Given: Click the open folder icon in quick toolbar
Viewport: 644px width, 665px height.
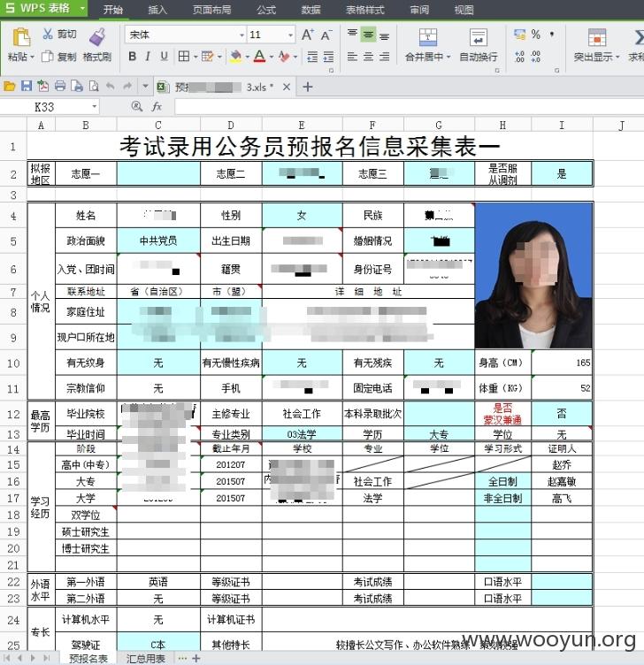Looking at the screenshot, I should [10, 87].
